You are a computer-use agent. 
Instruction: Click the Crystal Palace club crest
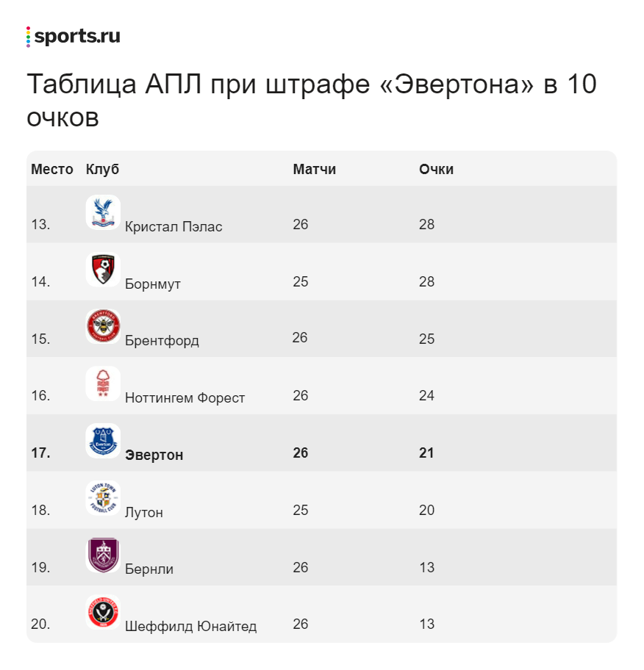tap(103, 212)
